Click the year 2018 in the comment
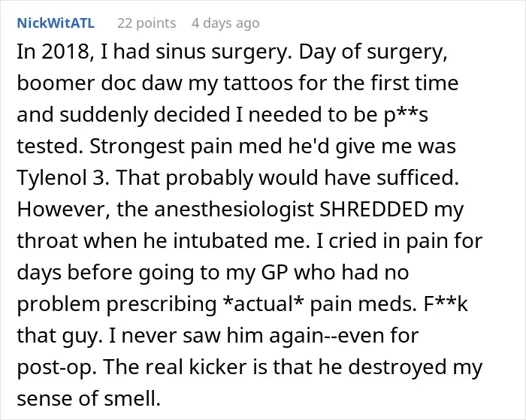The width and height of the screenshot is (526, 420). tap(65, 52)
